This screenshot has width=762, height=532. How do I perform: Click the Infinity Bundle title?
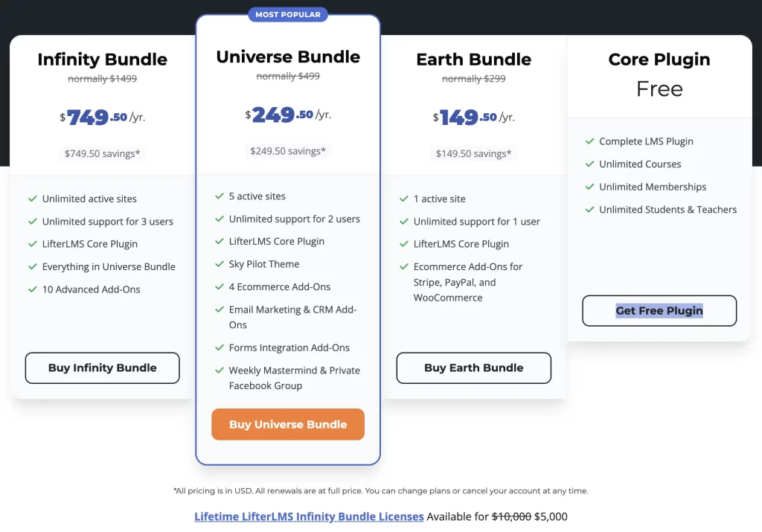click(103, 60)
